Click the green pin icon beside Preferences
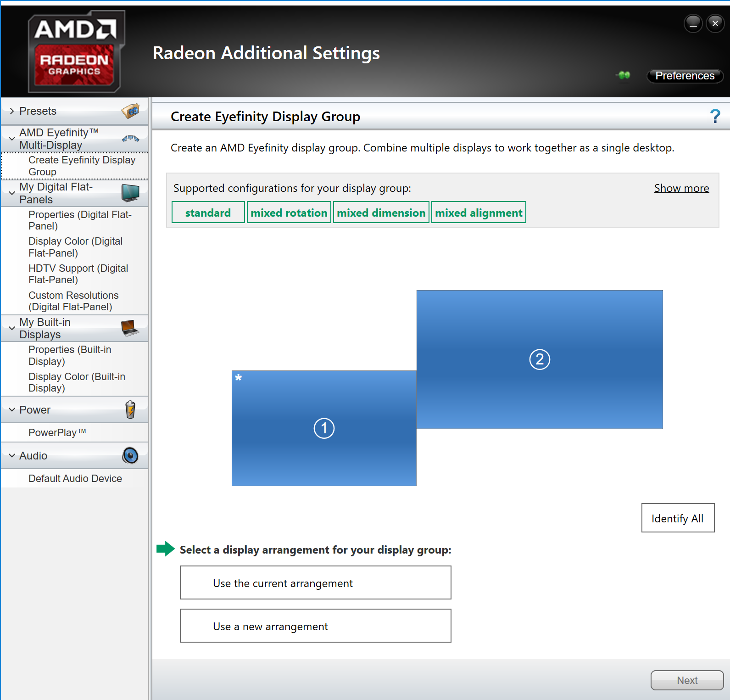 point(624,75)
